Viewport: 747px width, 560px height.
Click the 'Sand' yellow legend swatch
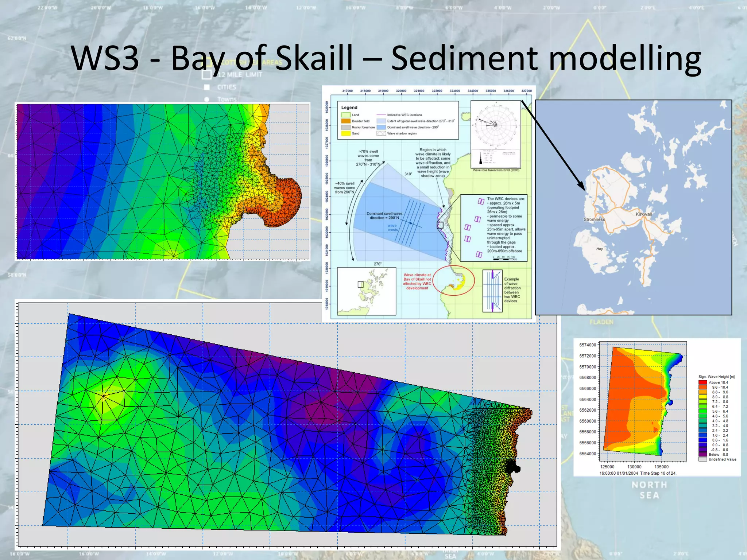(345, 133)
